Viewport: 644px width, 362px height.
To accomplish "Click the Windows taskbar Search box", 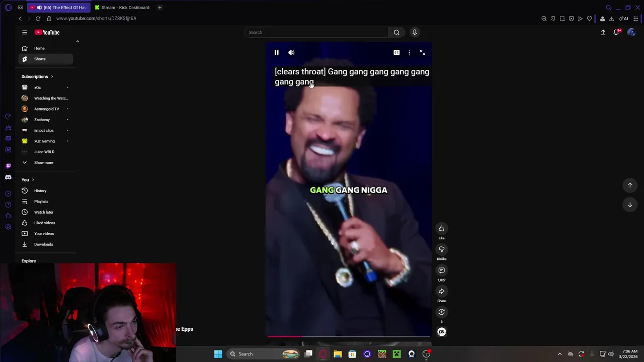I will point(264,354).
